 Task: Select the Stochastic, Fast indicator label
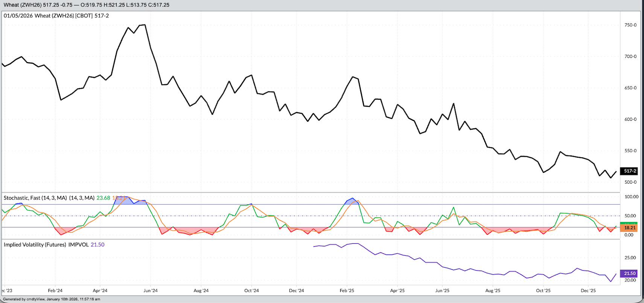click(36, 198)
